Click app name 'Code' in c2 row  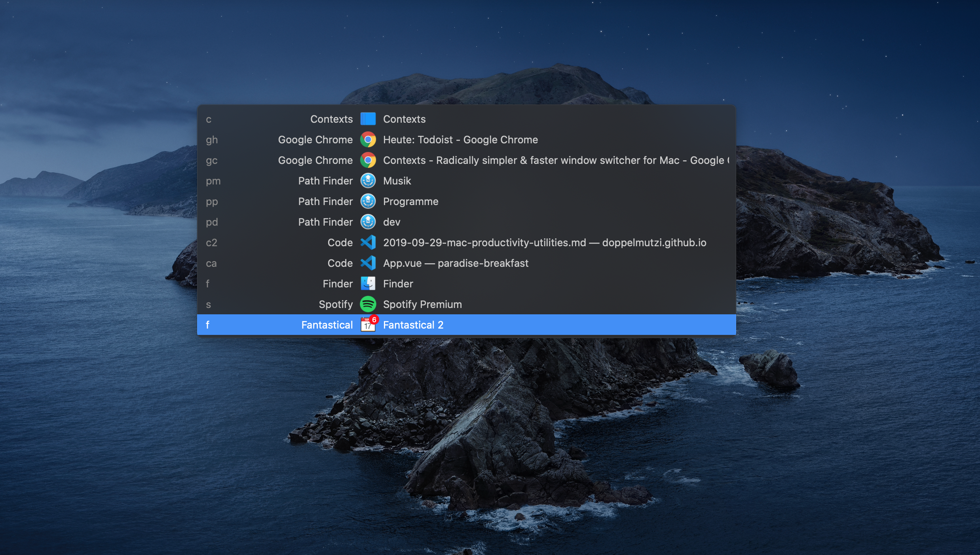click(340, 243)
